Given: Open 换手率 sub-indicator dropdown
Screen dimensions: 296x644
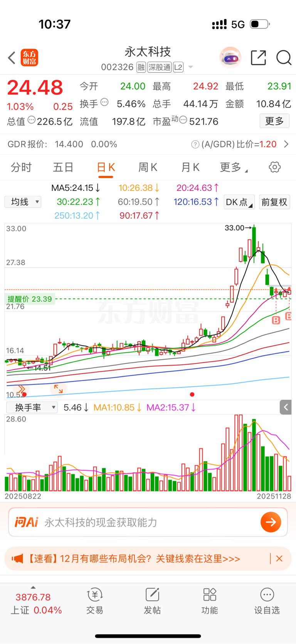Looking at the screenshot, I should pos(32,407).
